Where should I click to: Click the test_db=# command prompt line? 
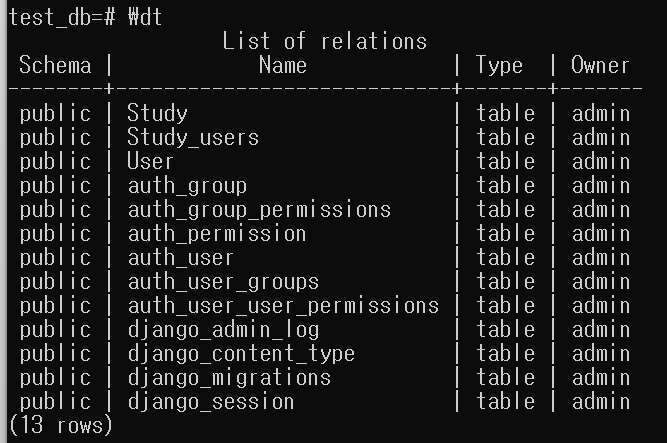[x=85, y=17]
